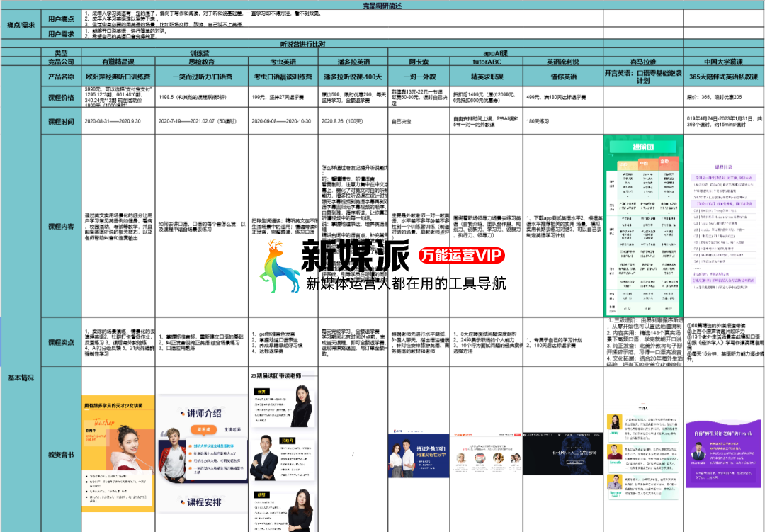The width and height of the screenshot is (765, 532).
Task: Click price cell '199元, 坚持27天返学费'
Action: click(283, 97)
